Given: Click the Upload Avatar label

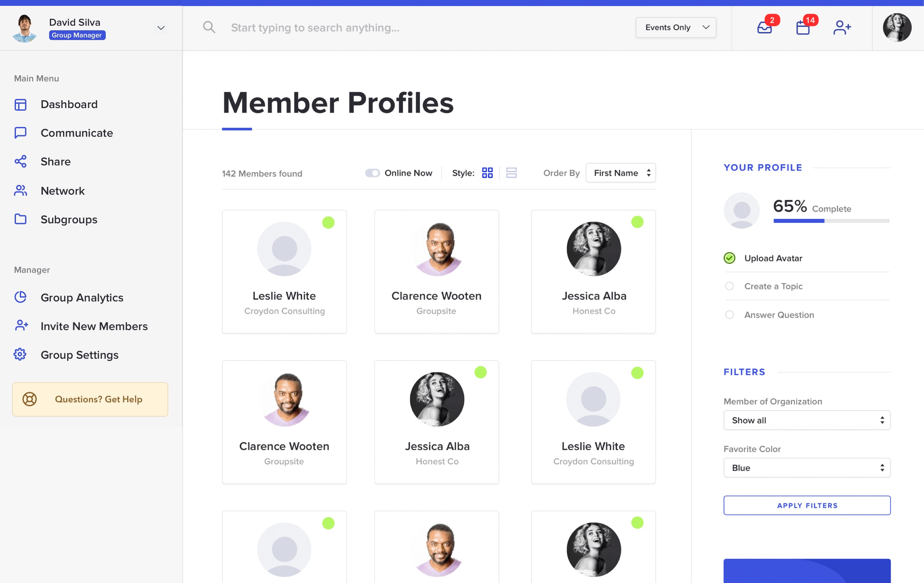Looking at the screenshot, I should [x=773, y=258].
